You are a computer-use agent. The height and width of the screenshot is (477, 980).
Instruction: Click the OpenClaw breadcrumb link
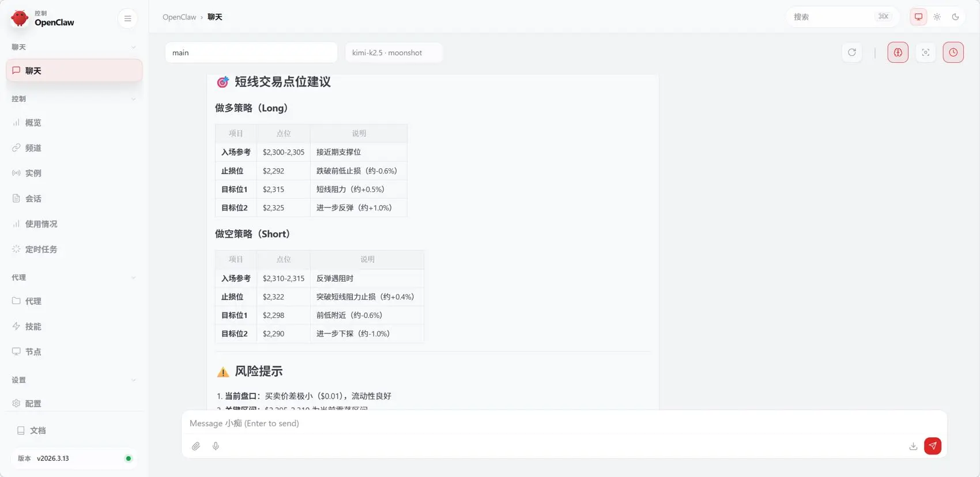coord(179,17)
